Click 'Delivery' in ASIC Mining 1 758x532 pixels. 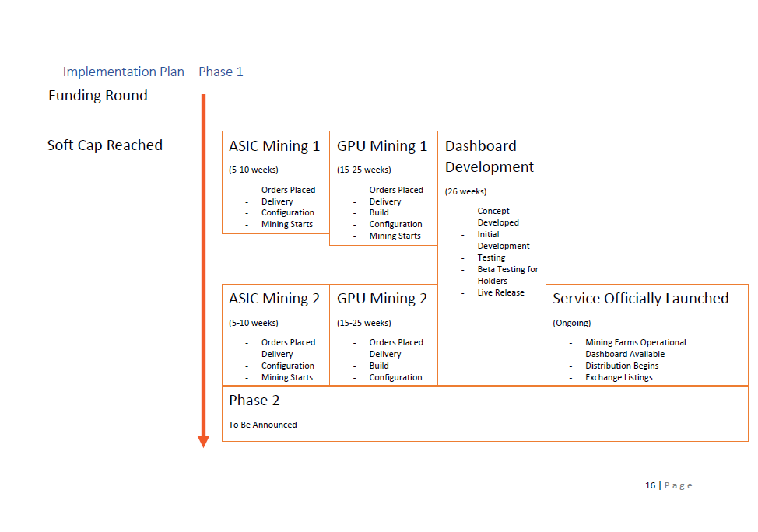[277, 201]
